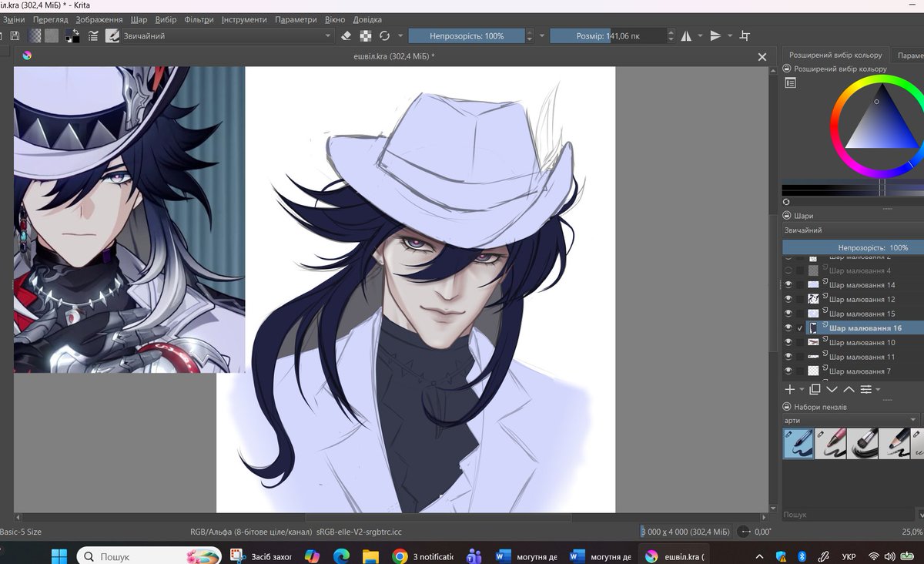Toggle visibility of Шар малювання 16
924x564 pixels.
point(788,328)
